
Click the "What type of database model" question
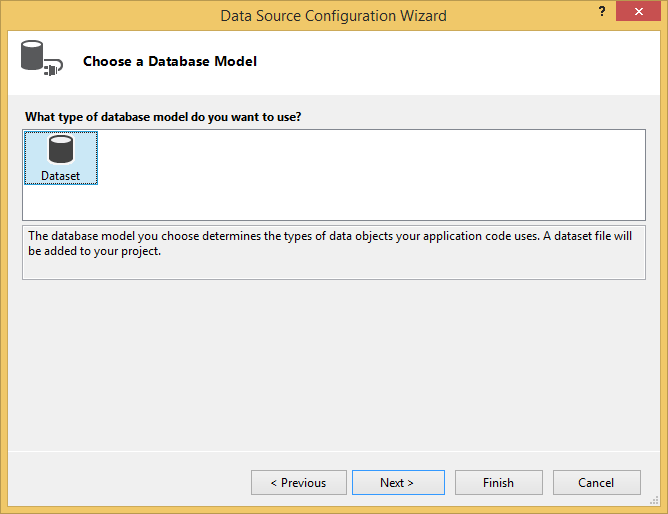pyautogui.click(x=163, y=117)
